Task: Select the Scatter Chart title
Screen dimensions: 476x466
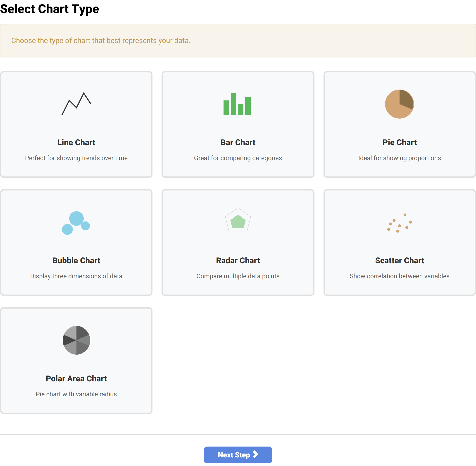Action: pos(399,260)
